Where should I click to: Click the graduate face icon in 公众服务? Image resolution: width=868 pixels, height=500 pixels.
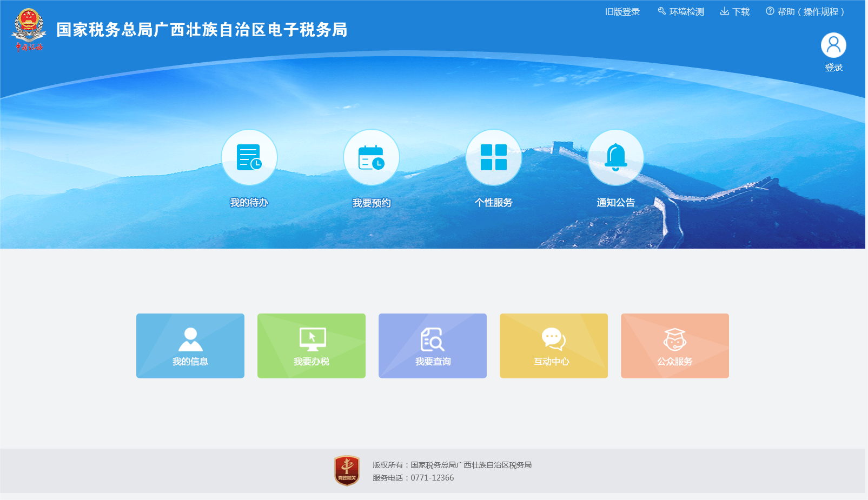(x=675, y=339)
